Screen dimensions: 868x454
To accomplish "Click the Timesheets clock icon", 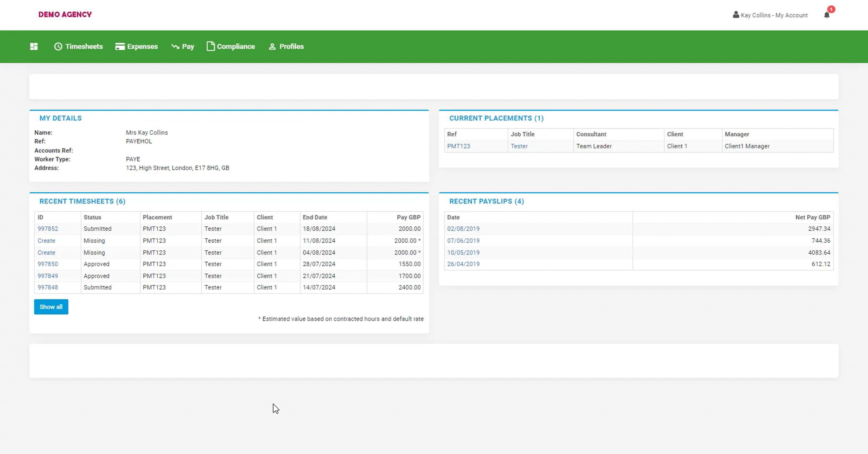I will coord(58,46).
